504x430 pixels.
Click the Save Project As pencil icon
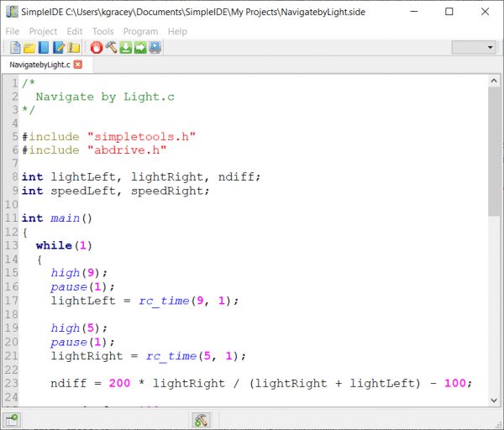click(x=59, y=47)
